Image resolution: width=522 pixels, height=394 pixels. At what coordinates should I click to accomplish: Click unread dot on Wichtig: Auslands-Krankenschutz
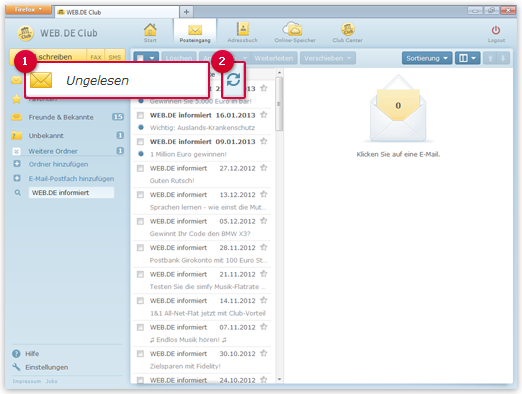point(141,127)
